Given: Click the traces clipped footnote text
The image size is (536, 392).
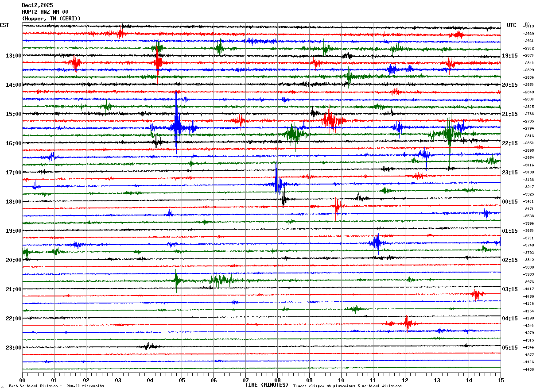Looking at the screenshot, I should [x=347, y=386].
